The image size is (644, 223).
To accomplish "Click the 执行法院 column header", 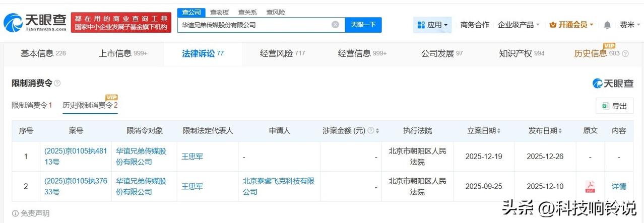I will pyautogui.click(x=417, y=131).
